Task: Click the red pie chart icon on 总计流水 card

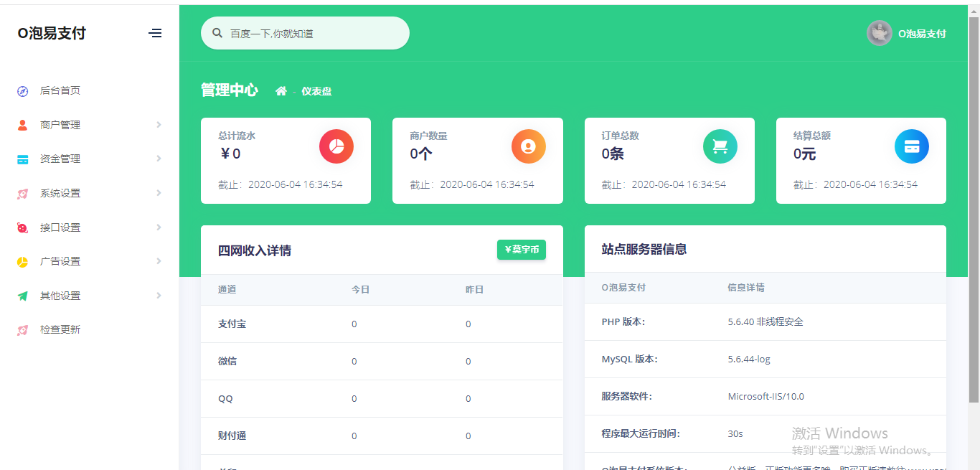Action: pyautogui.click(x=336, y=146)
